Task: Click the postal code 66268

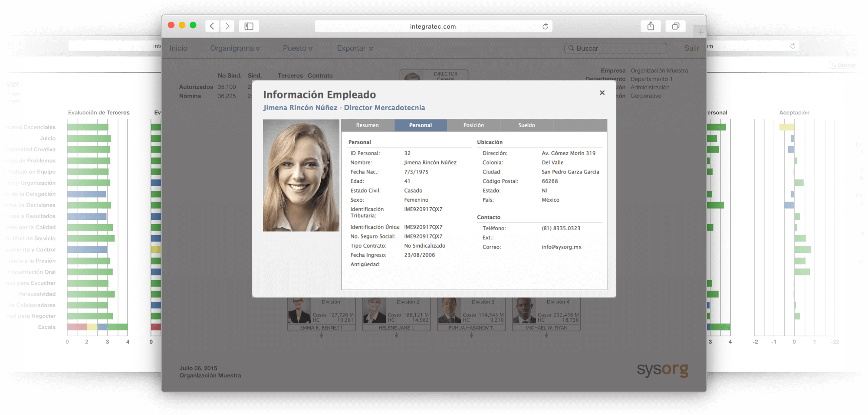Action: click(x=549, y=182)
